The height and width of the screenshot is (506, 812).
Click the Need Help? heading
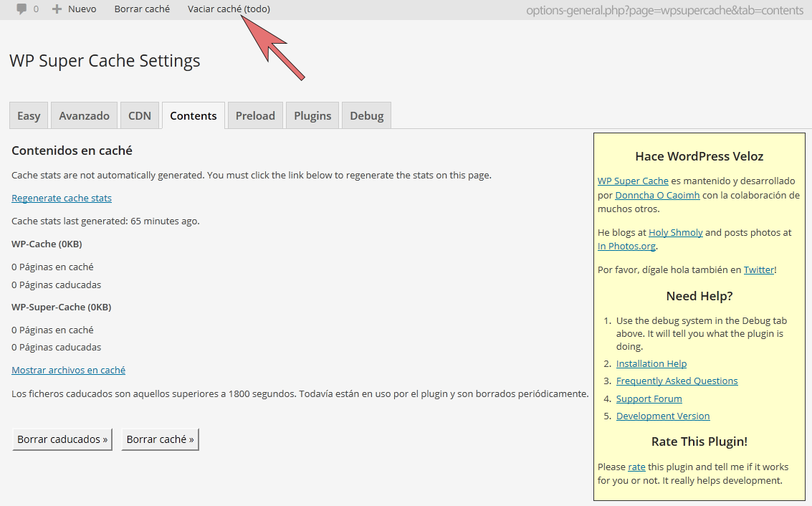(699, 296)
